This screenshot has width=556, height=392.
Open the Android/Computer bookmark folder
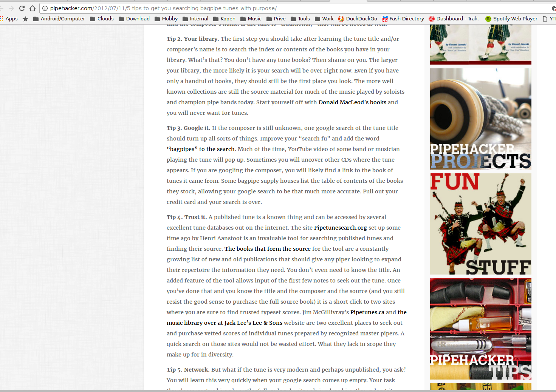59,19
